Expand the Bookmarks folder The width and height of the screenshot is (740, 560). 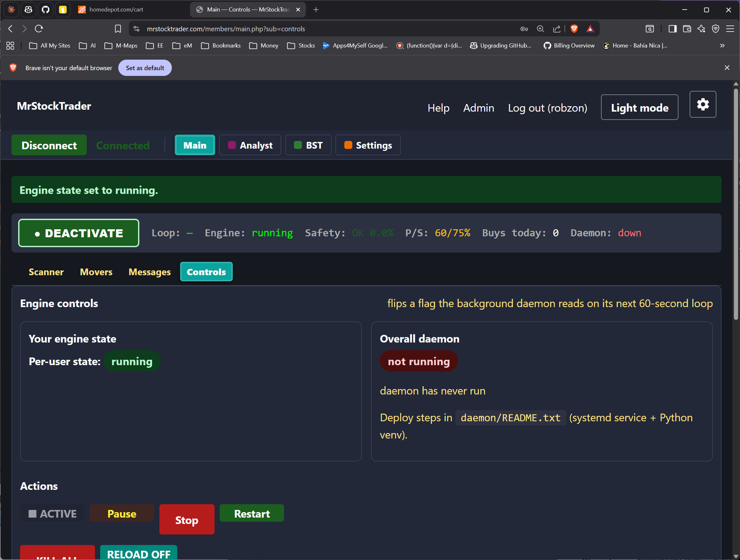pos(220,46)
